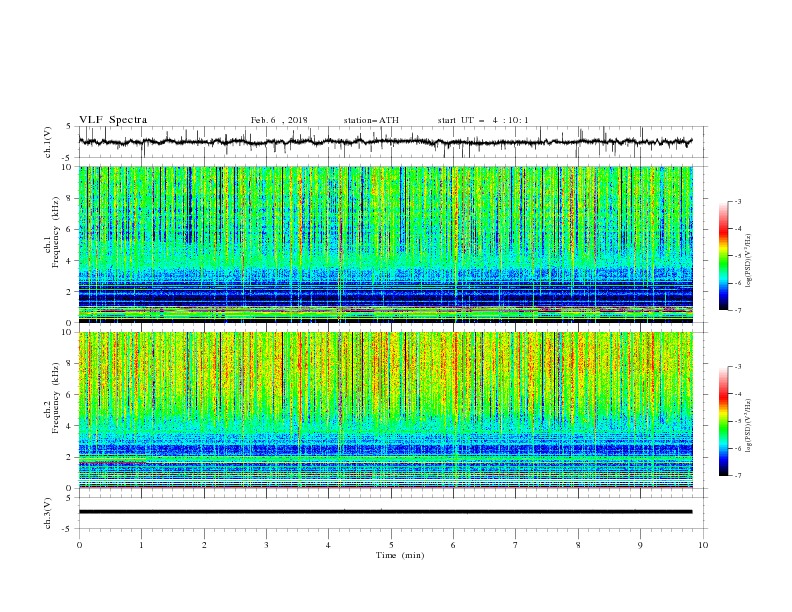The image size is (792, 612).
Task: Click the "Feb. 6, 2018" date text
Action: coord(279,120)
